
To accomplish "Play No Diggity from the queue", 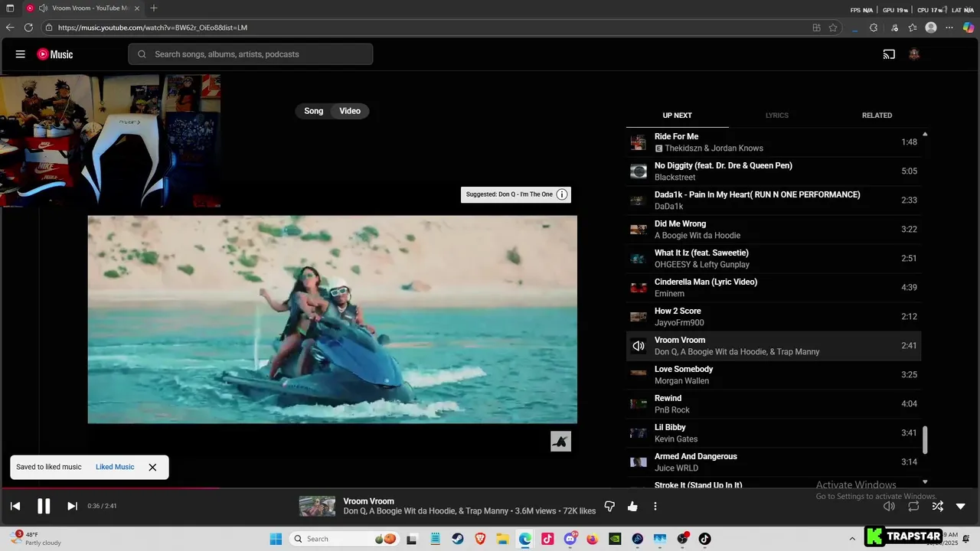I will (773, 171).
